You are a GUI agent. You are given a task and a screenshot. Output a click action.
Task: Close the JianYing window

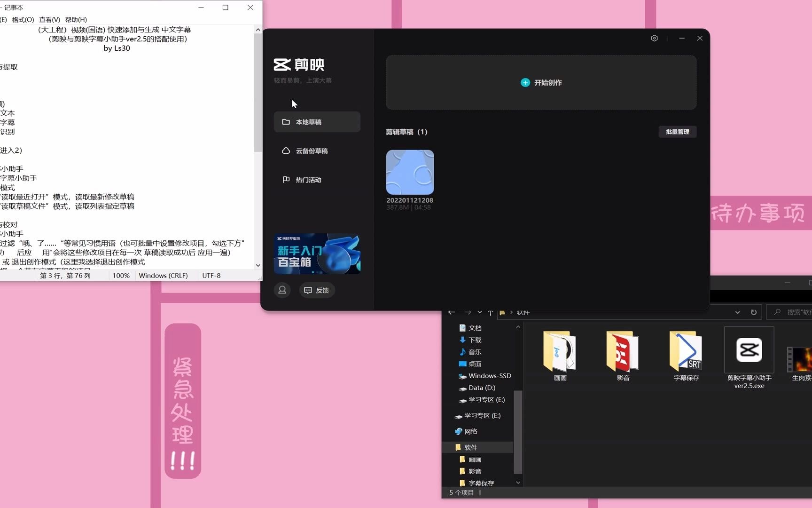[x=700, y=38]
